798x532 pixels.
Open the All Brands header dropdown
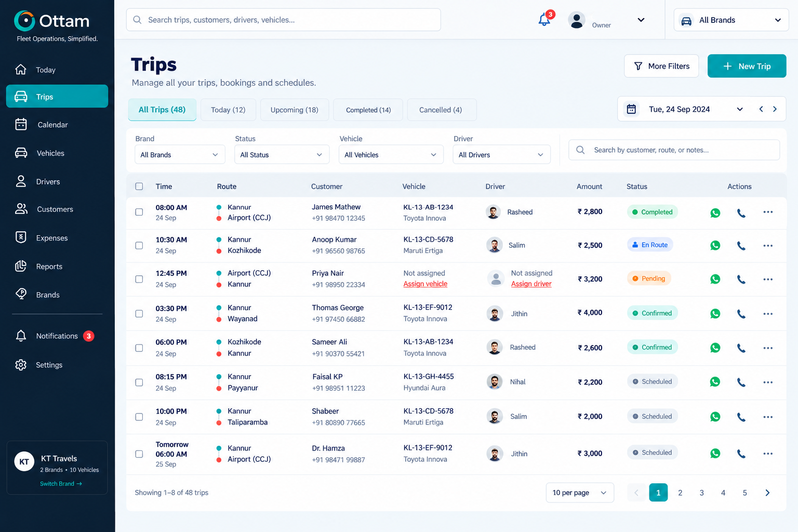pos(731,20)
